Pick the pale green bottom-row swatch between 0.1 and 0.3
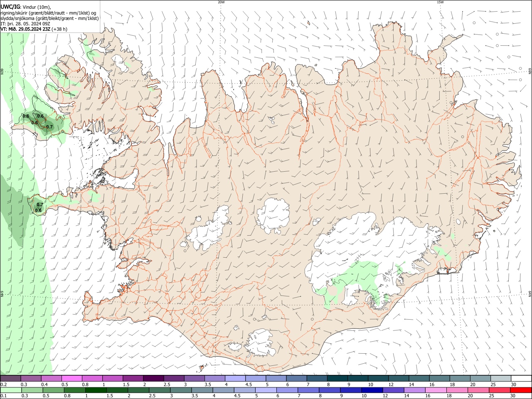 pyautogui.click(x=10, y=390)
